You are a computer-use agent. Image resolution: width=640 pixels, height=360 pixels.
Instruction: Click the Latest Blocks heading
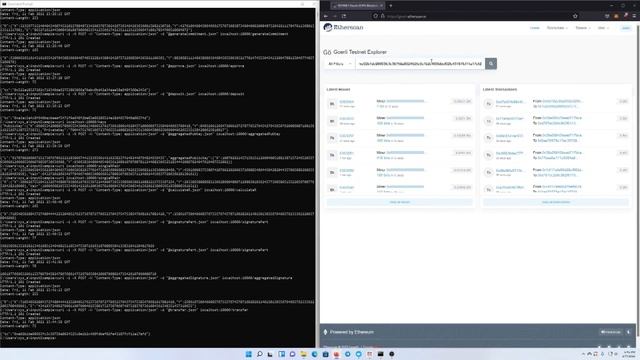(x=338, y=89)
